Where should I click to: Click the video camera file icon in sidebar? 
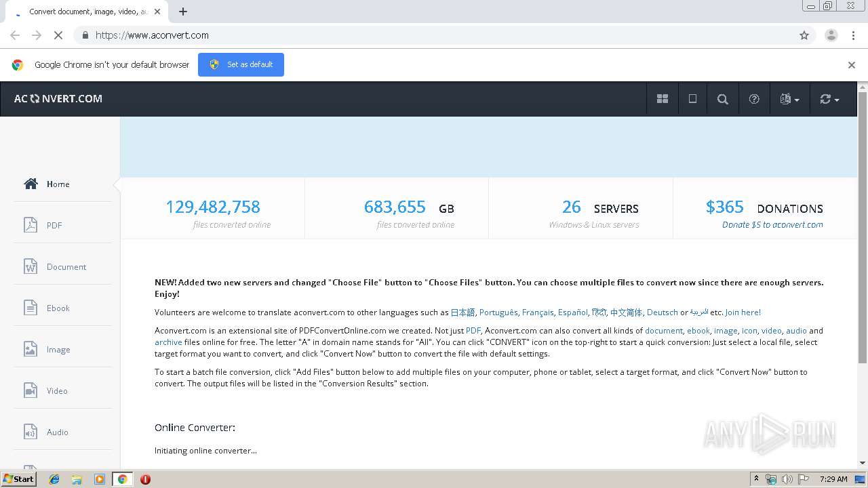(x=31, y=390)
